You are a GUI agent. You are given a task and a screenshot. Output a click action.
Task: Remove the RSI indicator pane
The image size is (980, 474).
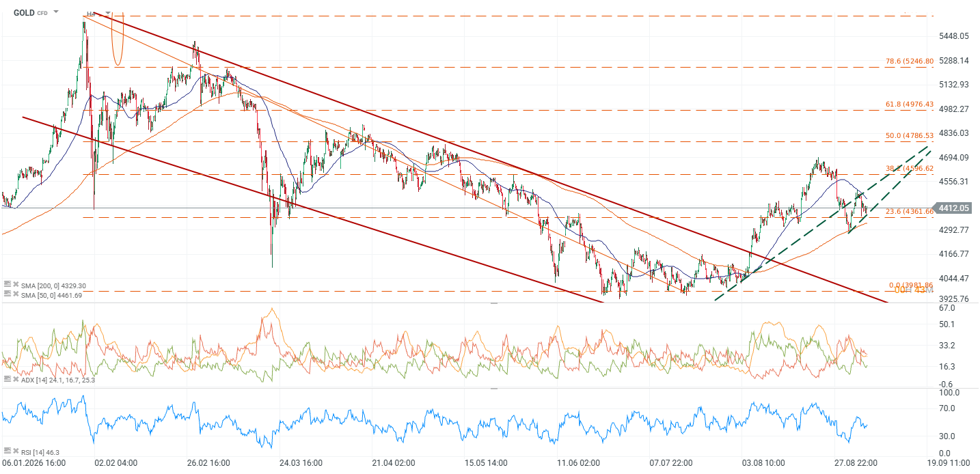point(15,451)
